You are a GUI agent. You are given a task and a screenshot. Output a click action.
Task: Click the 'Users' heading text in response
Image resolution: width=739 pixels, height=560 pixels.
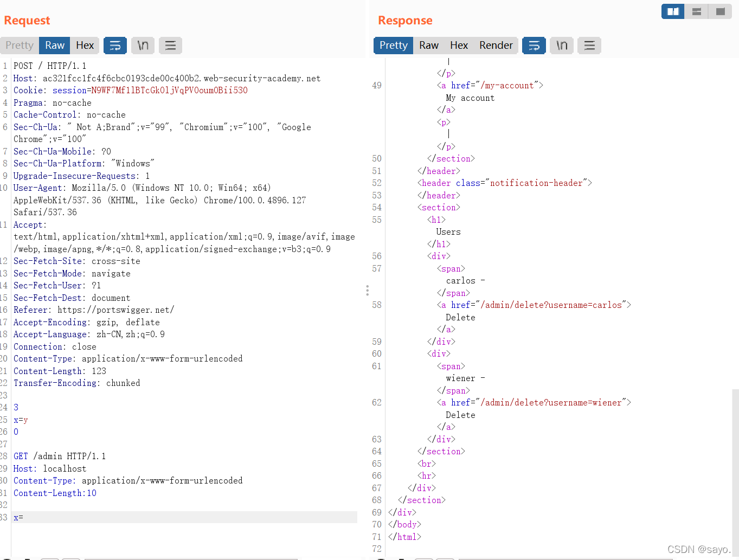click(x=448, y=232)
